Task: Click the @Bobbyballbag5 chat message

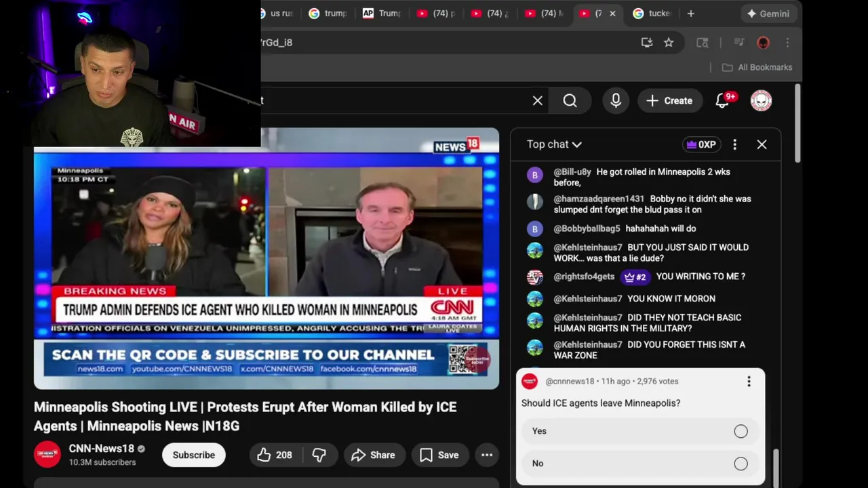Action: [x=660, y=229]
